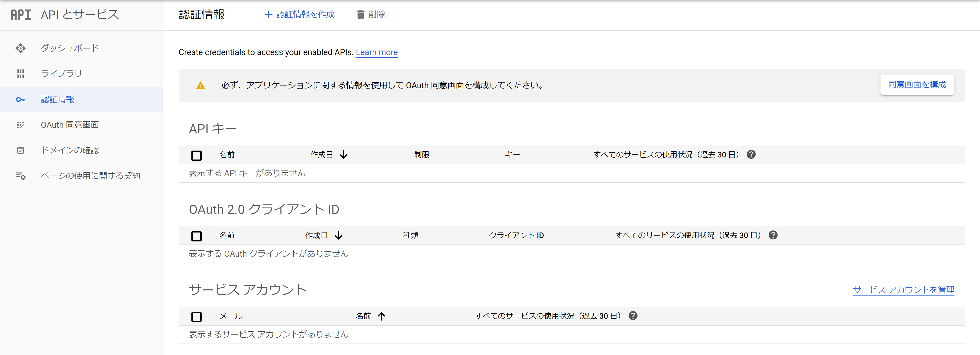Click the text 表示する API キーがありません
Viewport: 980px width, 355px height.
click(x=247, y=173)
